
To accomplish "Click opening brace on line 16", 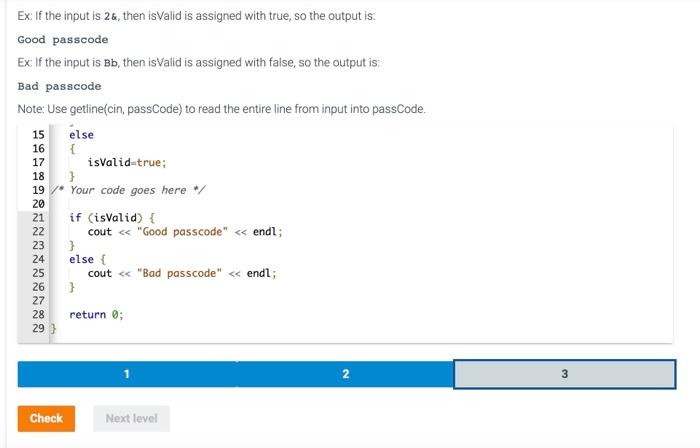I will [72, 149].
